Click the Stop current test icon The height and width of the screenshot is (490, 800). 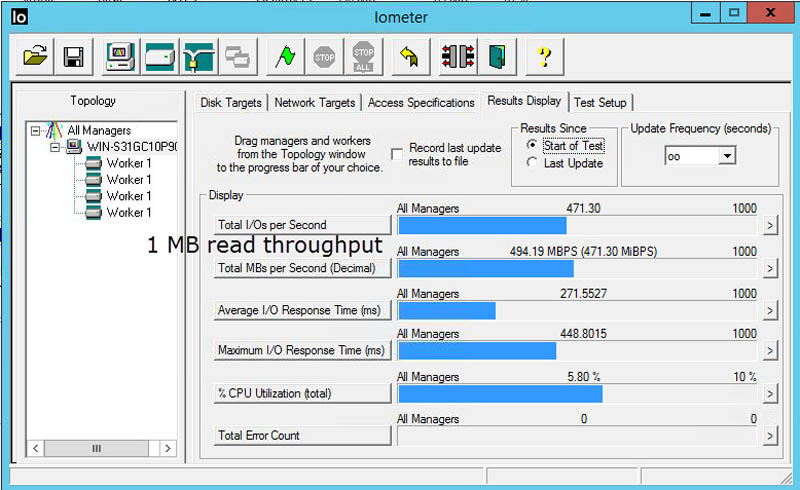[324, 56]
